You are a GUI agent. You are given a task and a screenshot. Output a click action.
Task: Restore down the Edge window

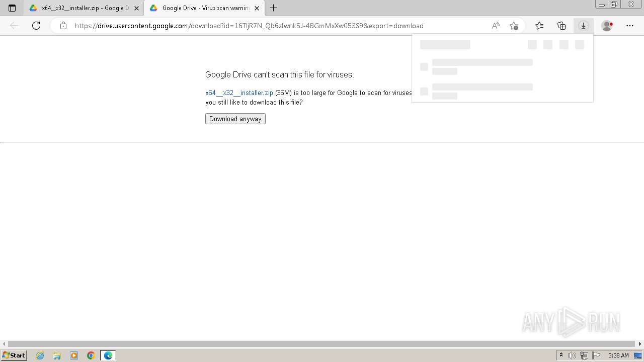coord(614,5)
